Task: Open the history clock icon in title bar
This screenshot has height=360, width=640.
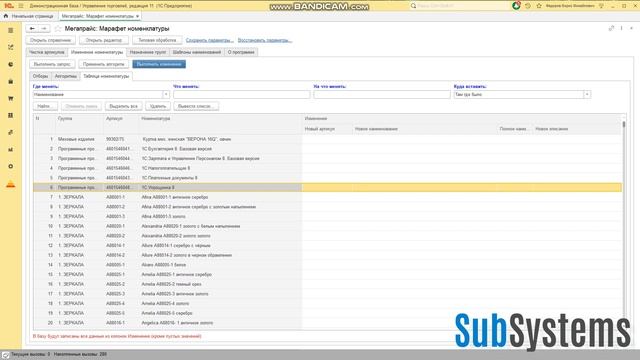Action: [x=528, y=6]
